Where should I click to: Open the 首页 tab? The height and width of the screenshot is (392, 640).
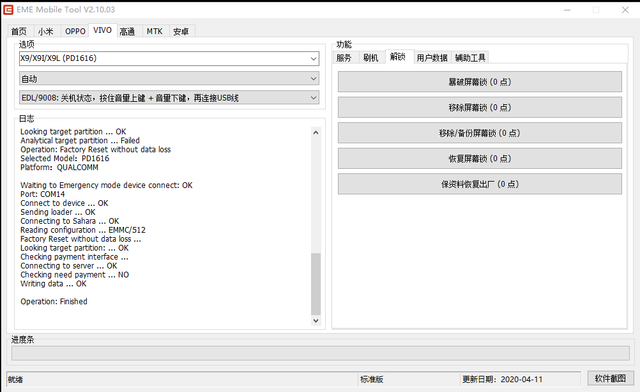tap(19, 31)
